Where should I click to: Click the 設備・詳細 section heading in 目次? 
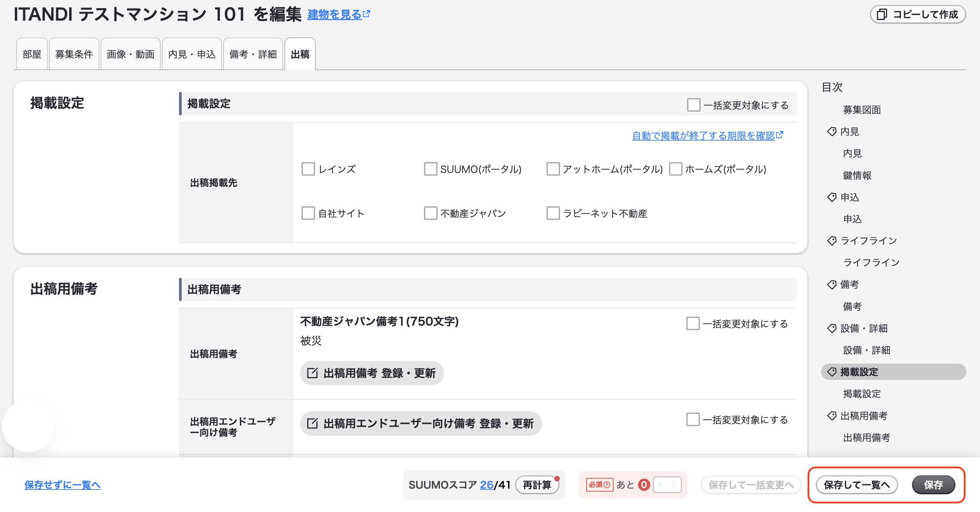864,328
